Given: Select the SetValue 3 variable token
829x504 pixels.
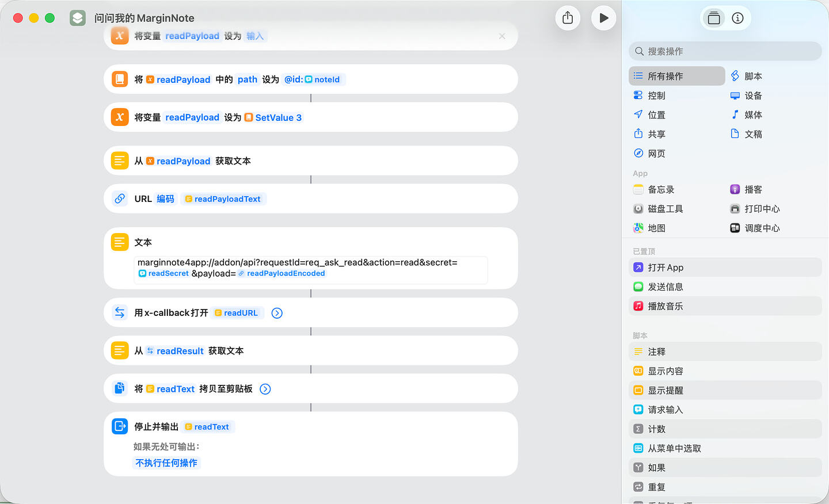Looking at the screenshot, I should (273, 117).
